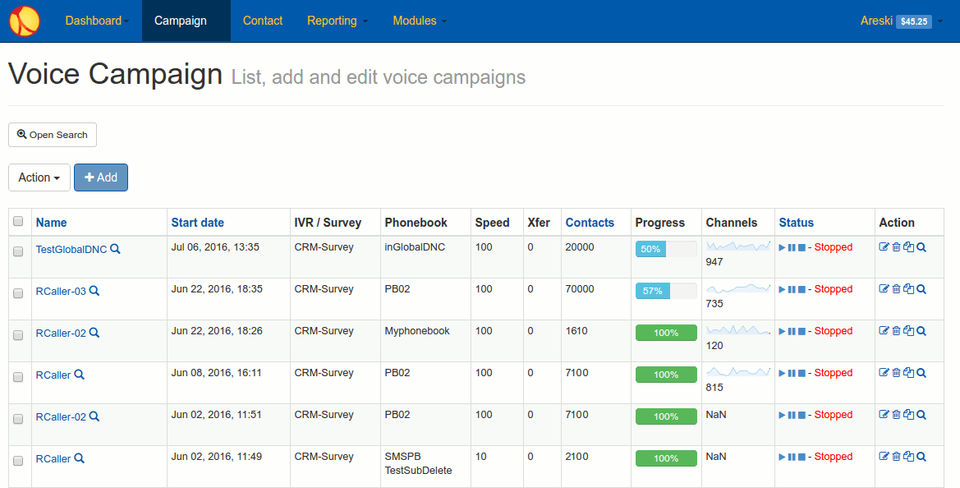The image size is (960, 488).
Task: Expand the Reporting menu dropdown
Action: pos(337,21)
